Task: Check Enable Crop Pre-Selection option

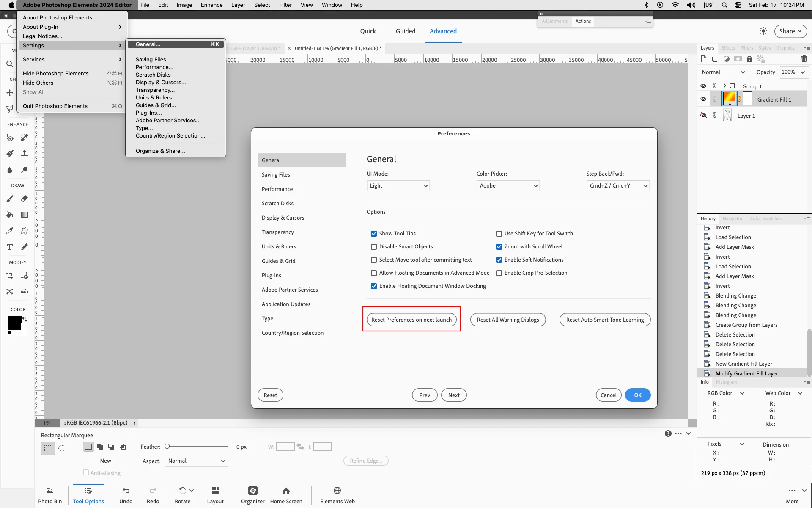Action: click(x=499, y=273)
